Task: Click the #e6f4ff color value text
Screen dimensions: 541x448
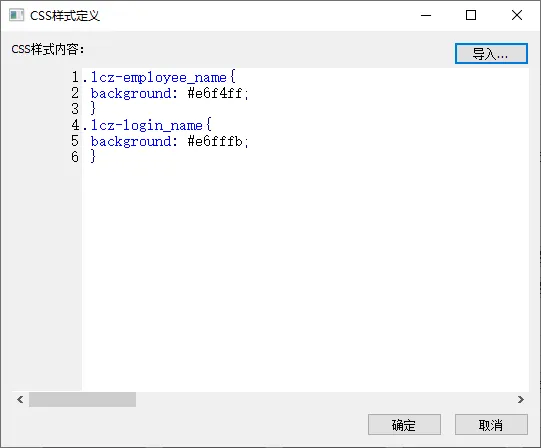Action: (x=218, y=93)
